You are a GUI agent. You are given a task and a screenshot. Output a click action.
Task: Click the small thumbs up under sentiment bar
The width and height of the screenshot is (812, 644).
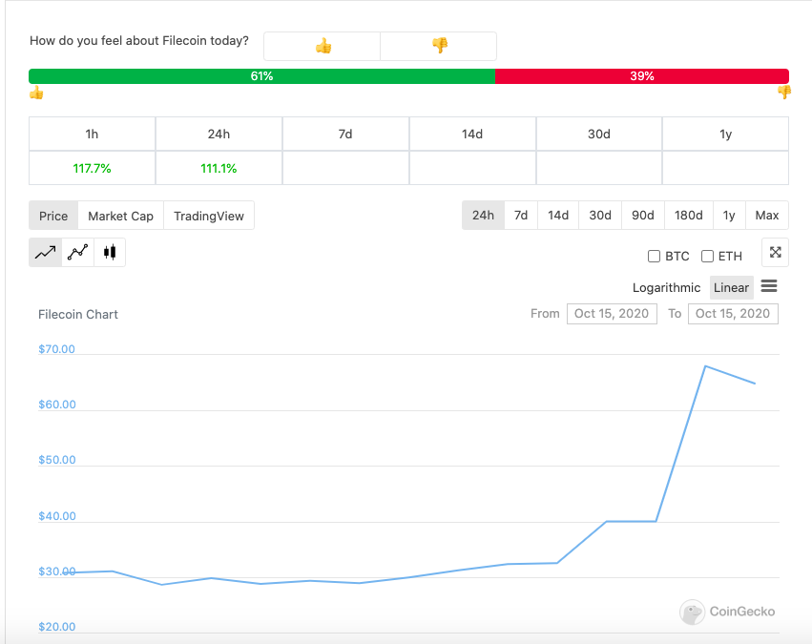(x=36, y=93)
